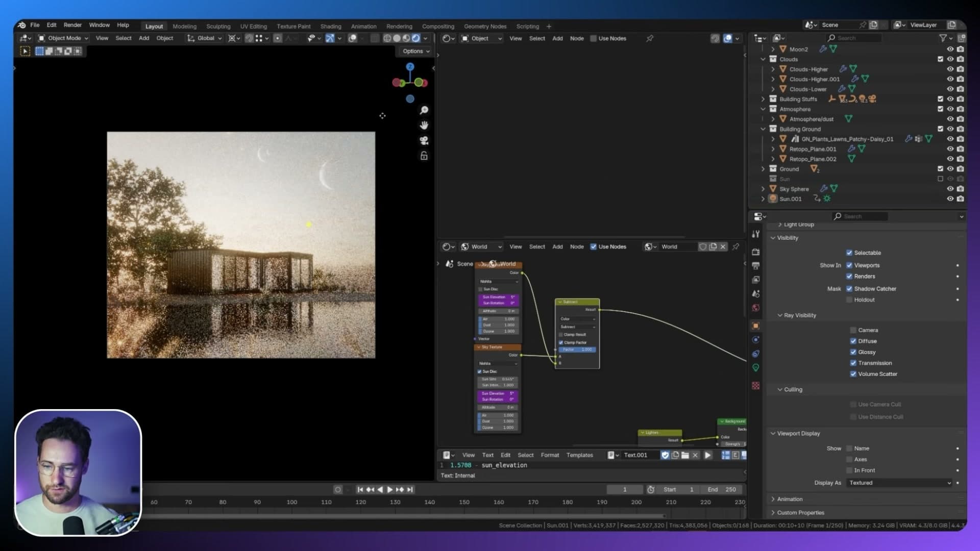Open the Object Mode dropdown

click(63, 38)
